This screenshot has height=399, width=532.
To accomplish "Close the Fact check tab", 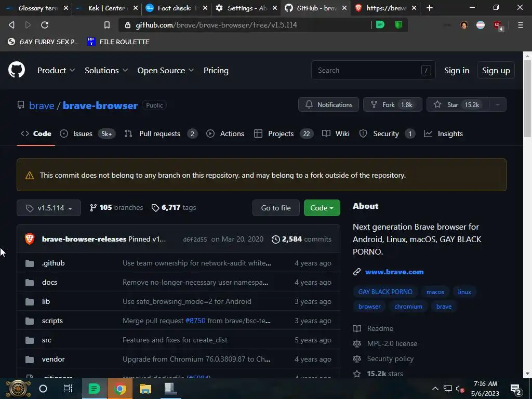I will point(205,8).
